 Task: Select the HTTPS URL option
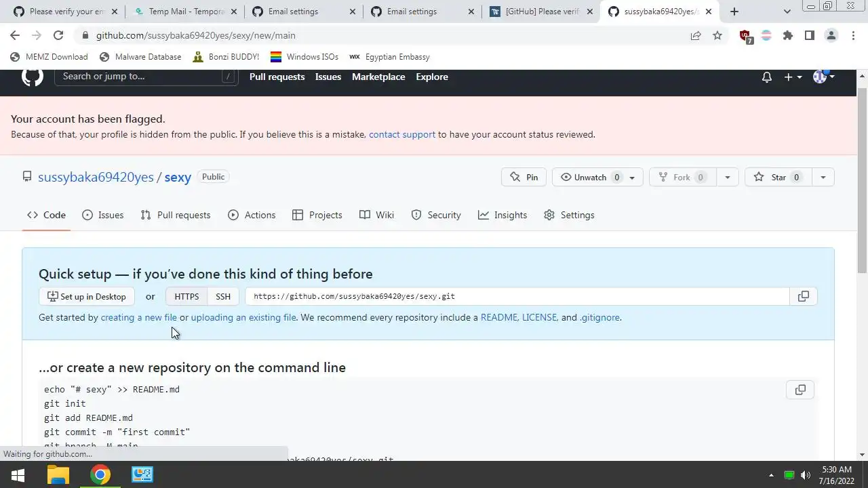[186, 296]
